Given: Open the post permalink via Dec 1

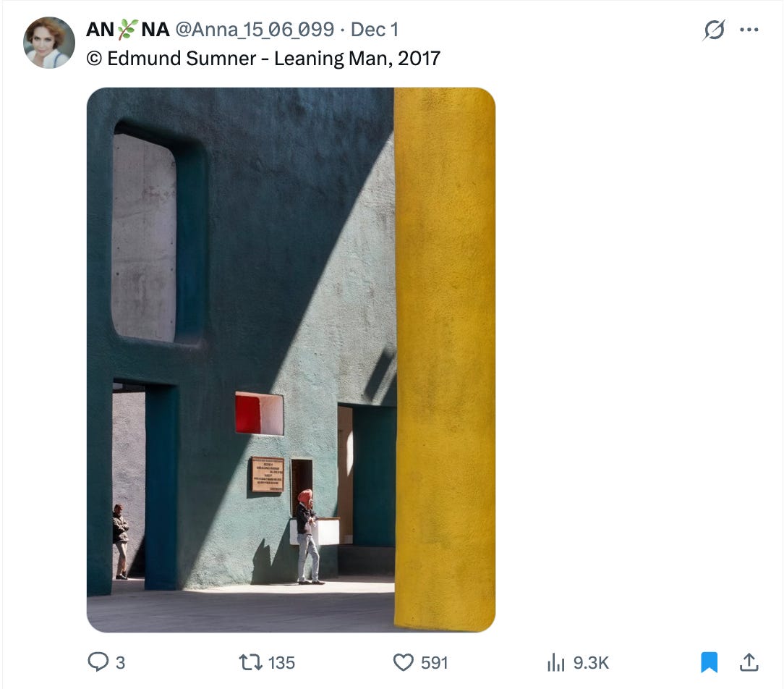Looking at the screenshot, I should click(x=375, y=30).
